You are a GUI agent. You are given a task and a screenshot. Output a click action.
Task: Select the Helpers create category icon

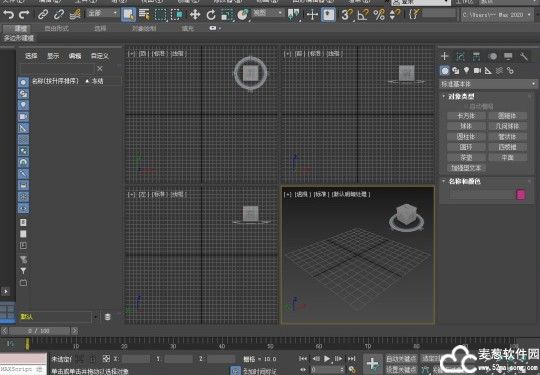[x=488, y=71]
